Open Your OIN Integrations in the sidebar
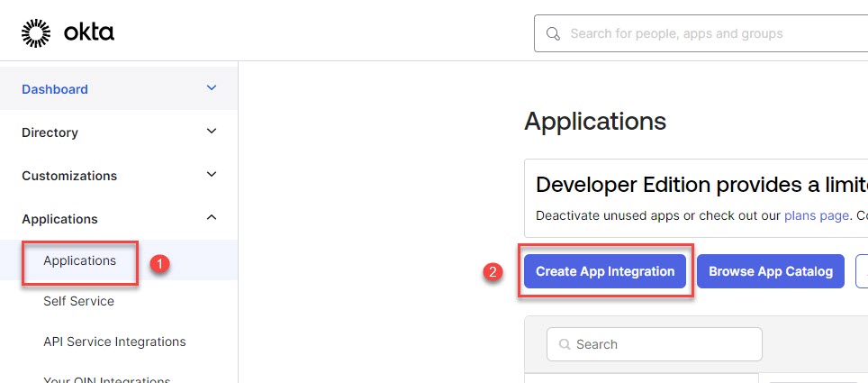This screenshot has height=383, width=868. coord(106,379)
